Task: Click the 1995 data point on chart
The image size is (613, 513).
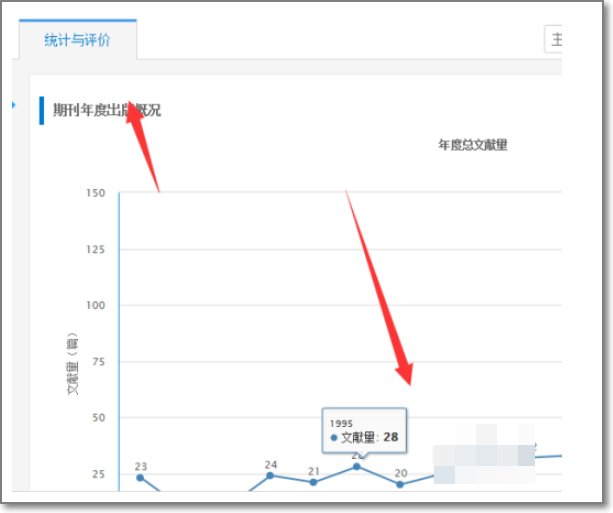Action: tap(357, 466)
